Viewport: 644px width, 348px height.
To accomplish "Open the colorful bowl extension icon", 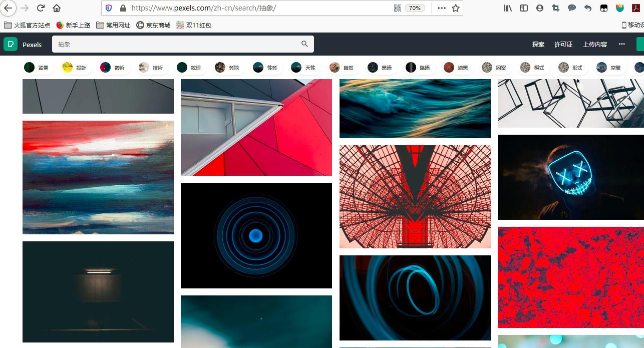I will point(620,8).
